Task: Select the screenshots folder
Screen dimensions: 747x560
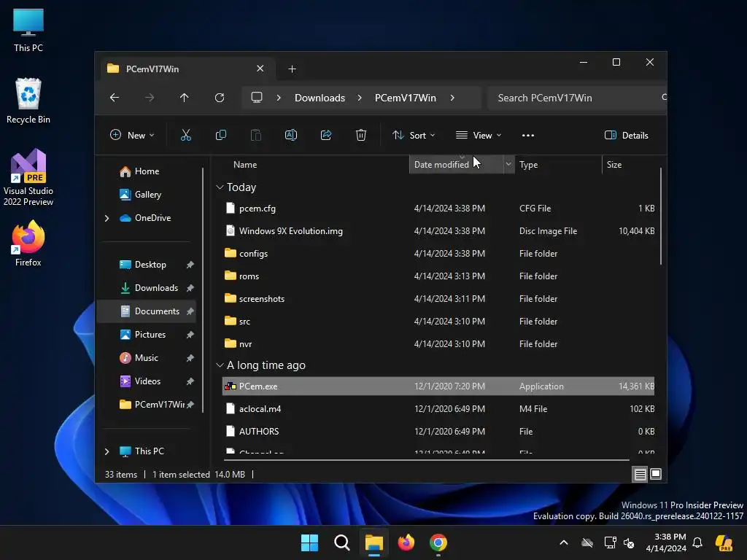Action: (262, 299)
